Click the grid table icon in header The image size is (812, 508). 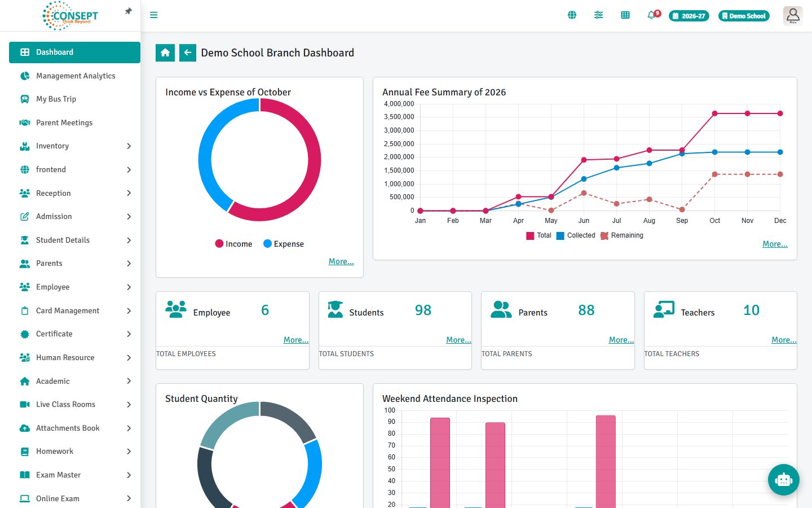click(x=625, y=15)
